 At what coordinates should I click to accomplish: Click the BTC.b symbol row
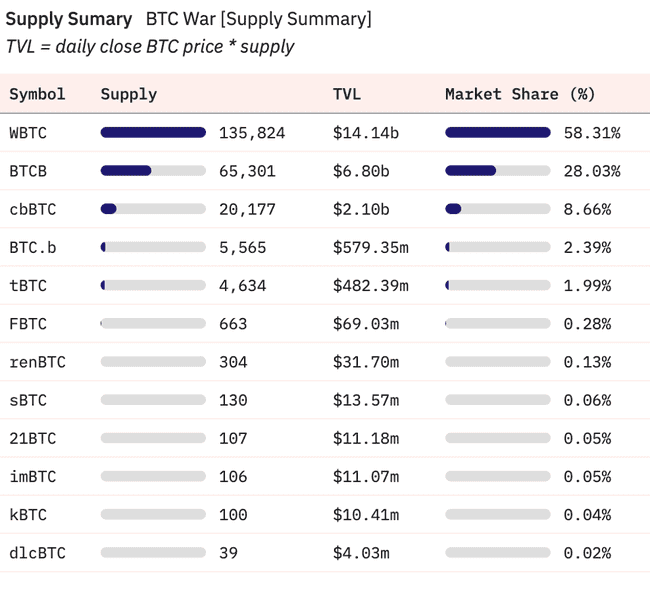point(325,248)
